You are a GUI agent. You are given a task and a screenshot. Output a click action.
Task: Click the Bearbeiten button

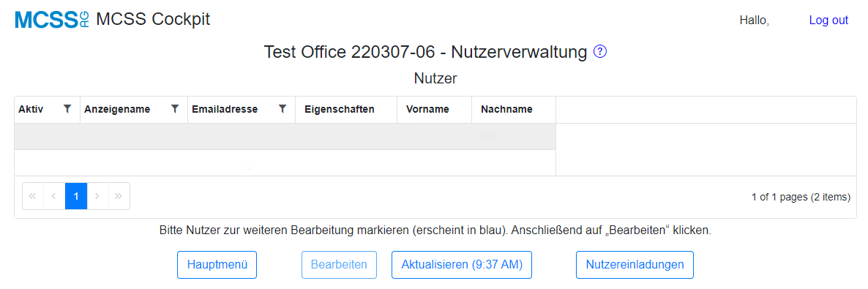tap(339, 265)
